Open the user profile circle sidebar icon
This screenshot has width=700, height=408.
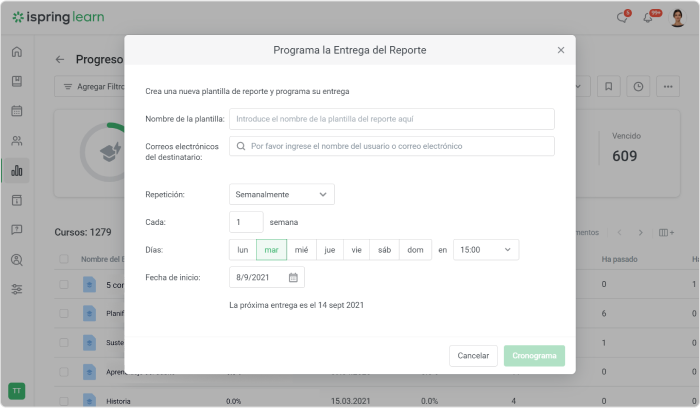pos(17,260)
